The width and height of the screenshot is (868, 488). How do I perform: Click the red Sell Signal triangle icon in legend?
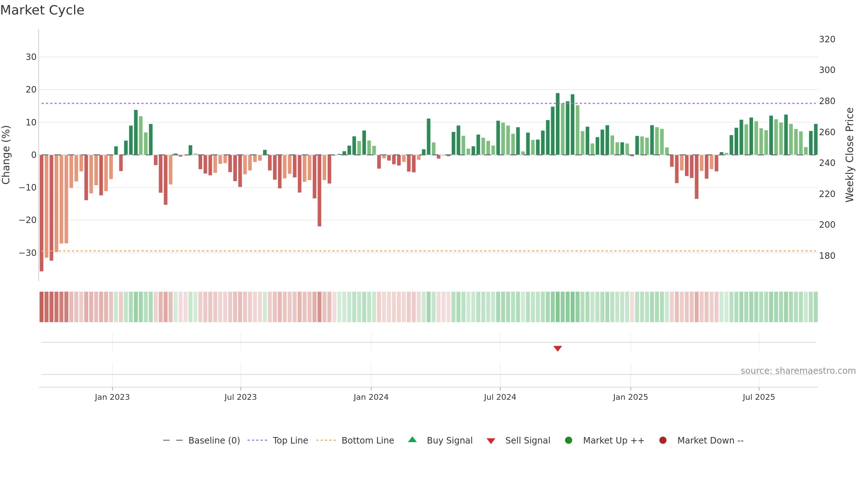click(x=491, y=441)
